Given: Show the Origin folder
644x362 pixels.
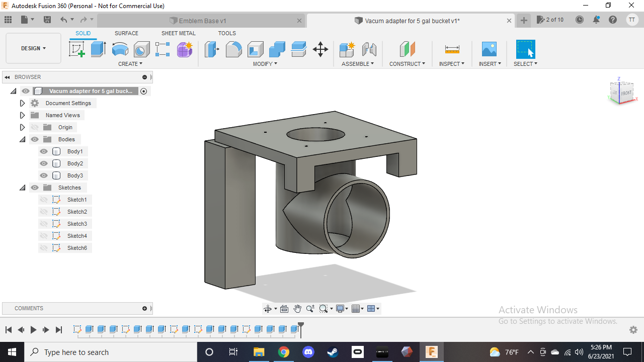Looking at the screenshot, I should tap(34, 127).
